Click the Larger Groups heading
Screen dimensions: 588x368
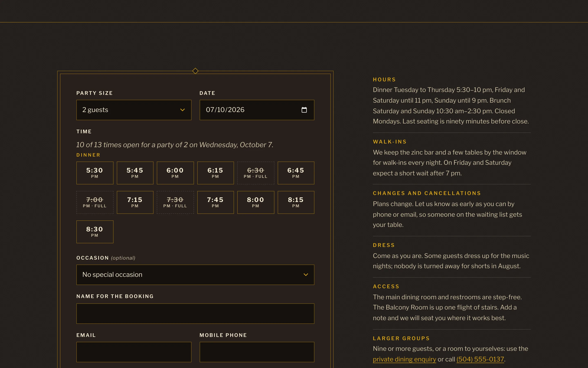click(x=401, y=338)
